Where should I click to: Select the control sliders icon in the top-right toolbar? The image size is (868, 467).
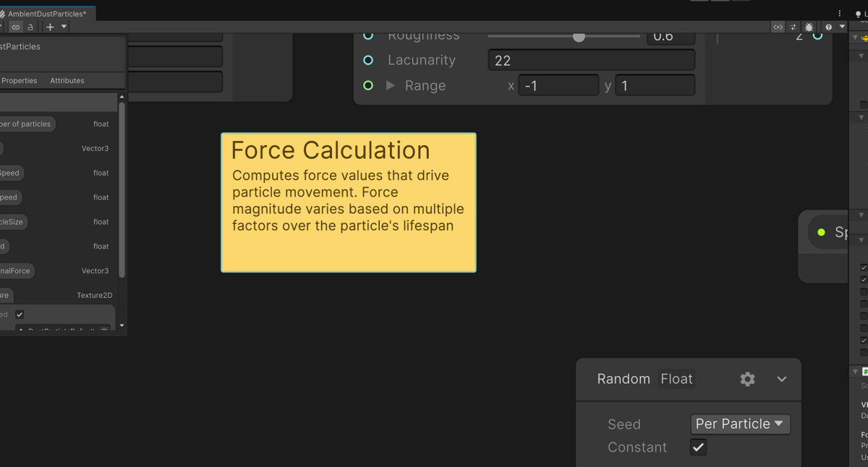[793, 27]
